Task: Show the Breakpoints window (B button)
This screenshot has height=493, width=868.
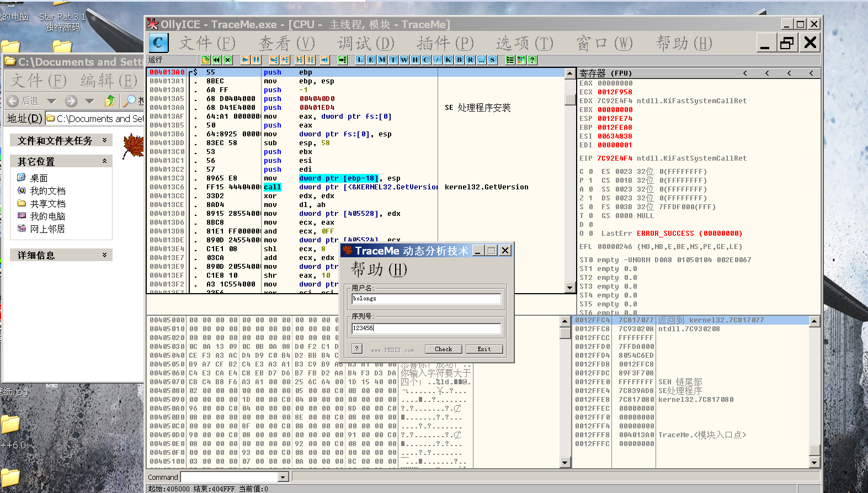Action: tap(459, 60)
